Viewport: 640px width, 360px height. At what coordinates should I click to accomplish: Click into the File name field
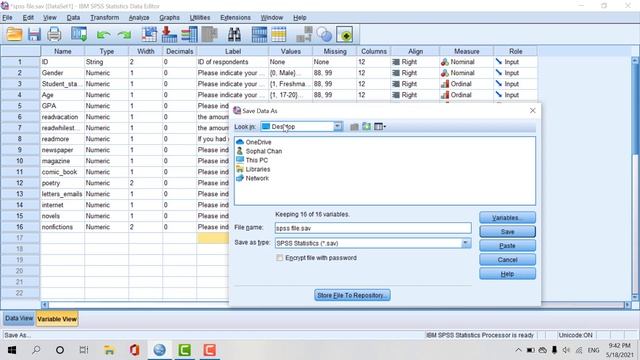(x=373, y=228)
